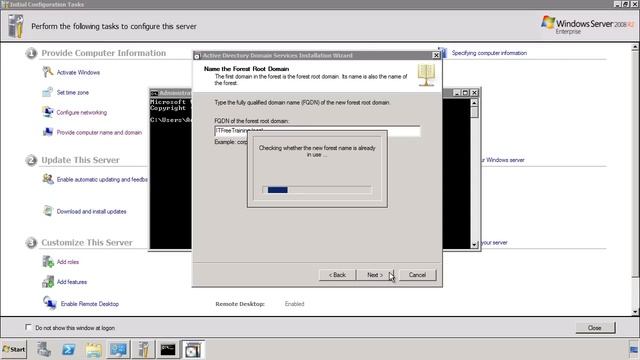Click the Provide Computer Information heading
The height and width of the screenshot is (360, 640).
tap(104, 53)
